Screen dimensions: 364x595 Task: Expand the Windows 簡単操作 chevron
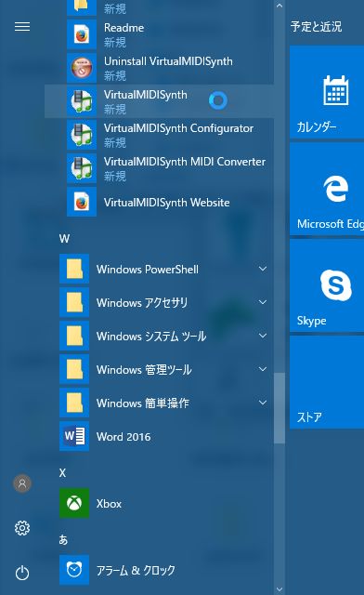[x=263, y=403]
